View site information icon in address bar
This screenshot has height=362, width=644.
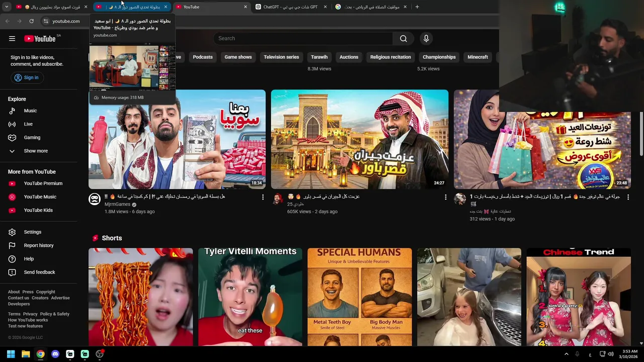coord(46,21)
